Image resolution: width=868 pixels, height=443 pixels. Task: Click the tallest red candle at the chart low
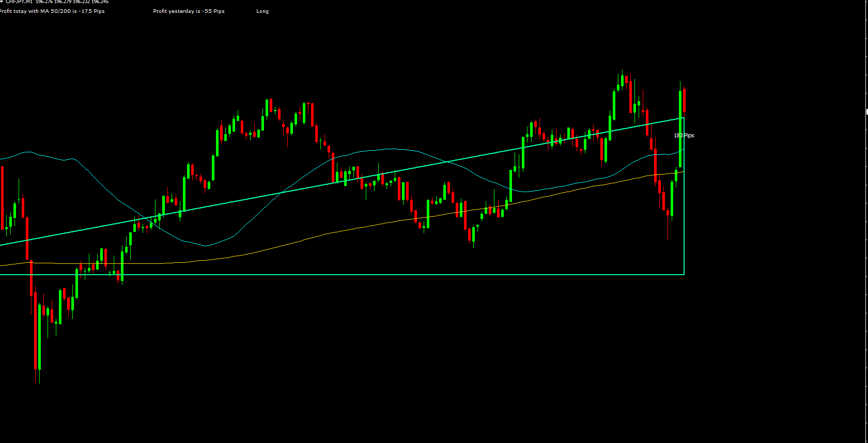click(x=36, y=330)
